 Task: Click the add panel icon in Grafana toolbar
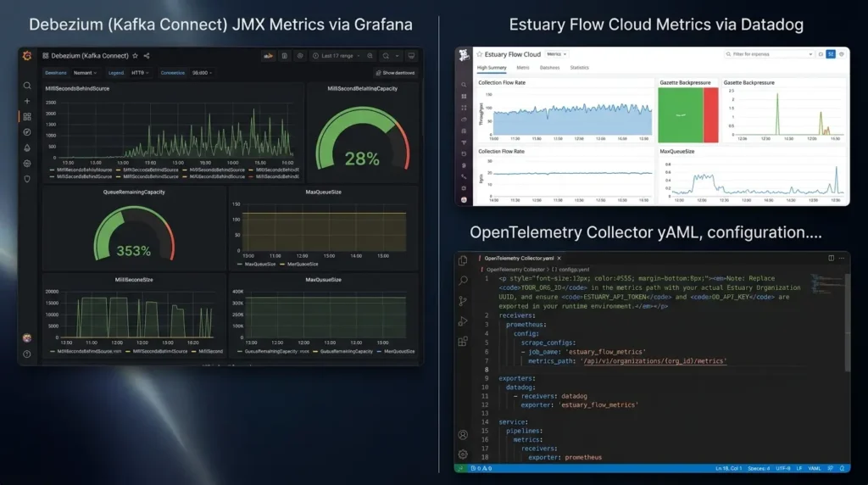coord(268,56)
